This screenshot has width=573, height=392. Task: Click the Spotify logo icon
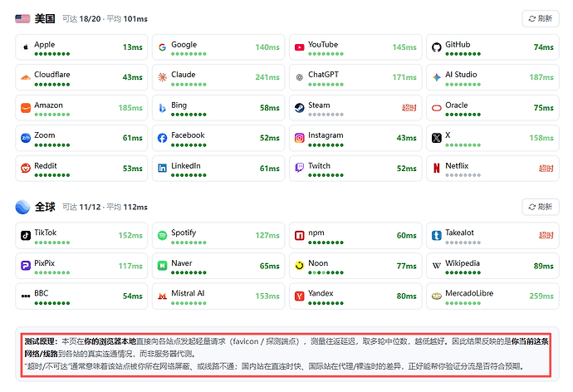point(162,236)
